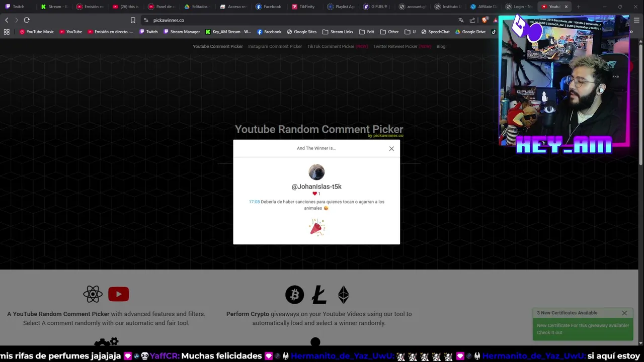Open TikTok Comment Picker nav link
The height and width of the screenshot is (362, 644).
338,46
